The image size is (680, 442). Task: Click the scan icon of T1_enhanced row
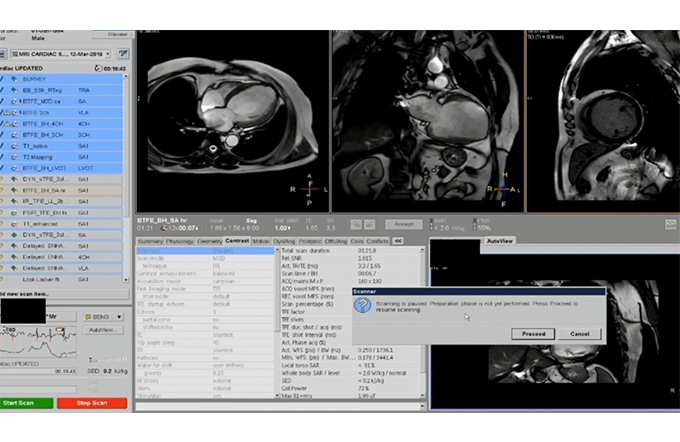pyautogui.click(x=15, y=224)
